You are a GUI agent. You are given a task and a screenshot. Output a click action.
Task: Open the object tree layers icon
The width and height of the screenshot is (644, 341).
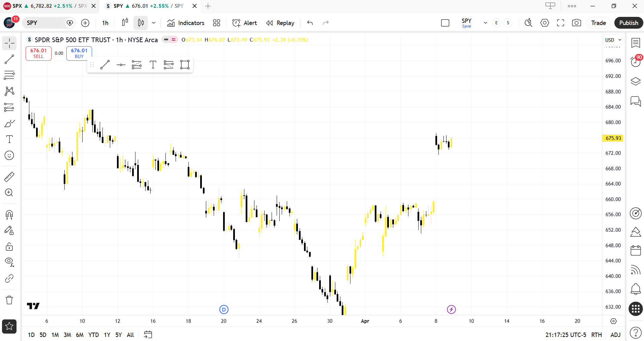point(636,81)
